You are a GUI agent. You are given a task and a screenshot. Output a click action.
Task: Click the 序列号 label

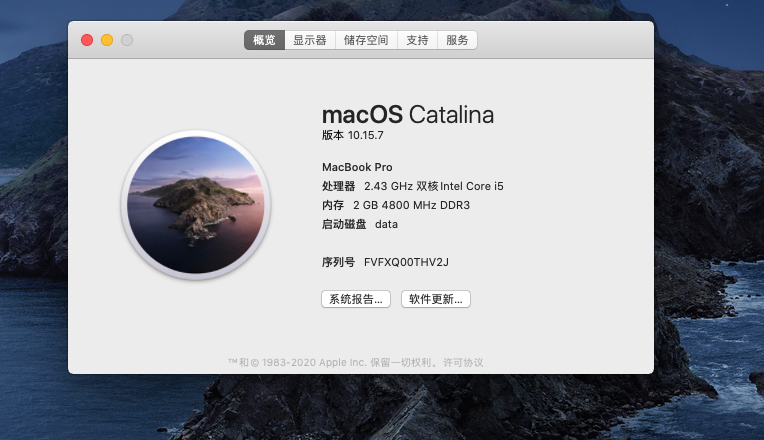[338, 262]
